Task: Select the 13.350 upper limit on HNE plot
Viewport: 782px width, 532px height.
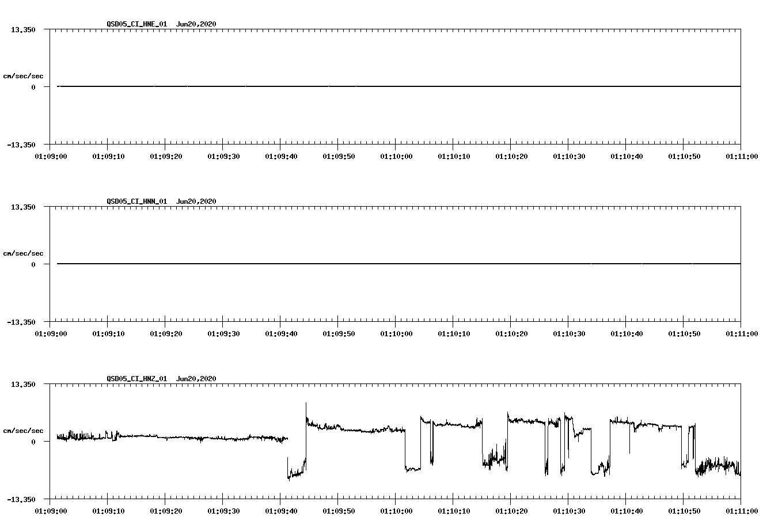Action: 23,29
